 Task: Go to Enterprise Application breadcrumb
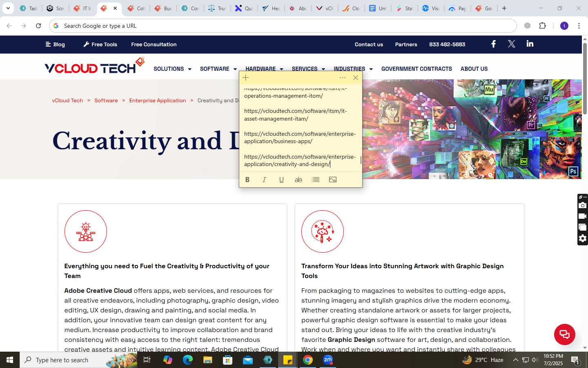(x=158, y=100)
